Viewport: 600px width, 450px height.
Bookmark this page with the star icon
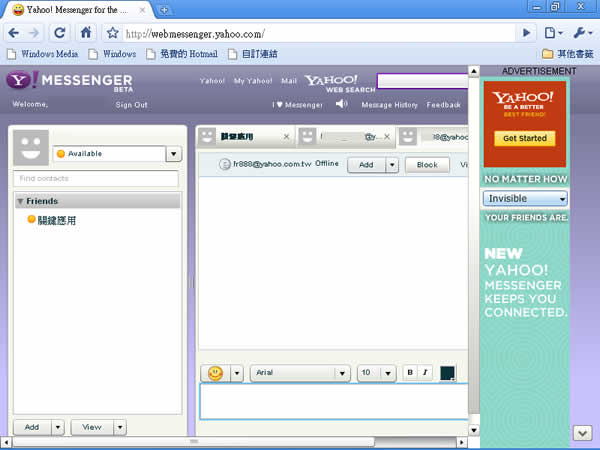click(x=112, y=33)
